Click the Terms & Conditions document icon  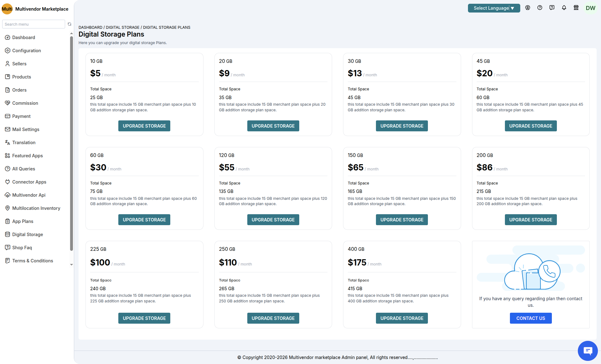click(x=8, y=261)
